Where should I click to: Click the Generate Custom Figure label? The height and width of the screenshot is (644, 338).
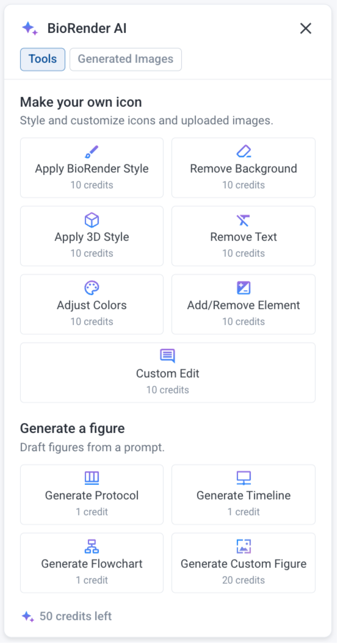coord(243,564)
